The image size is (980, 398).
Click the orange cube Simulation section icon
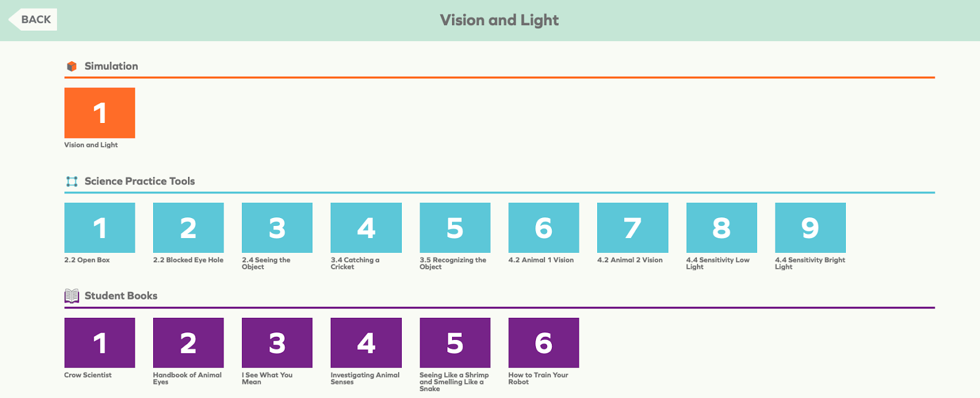click(x=72, y=66)
